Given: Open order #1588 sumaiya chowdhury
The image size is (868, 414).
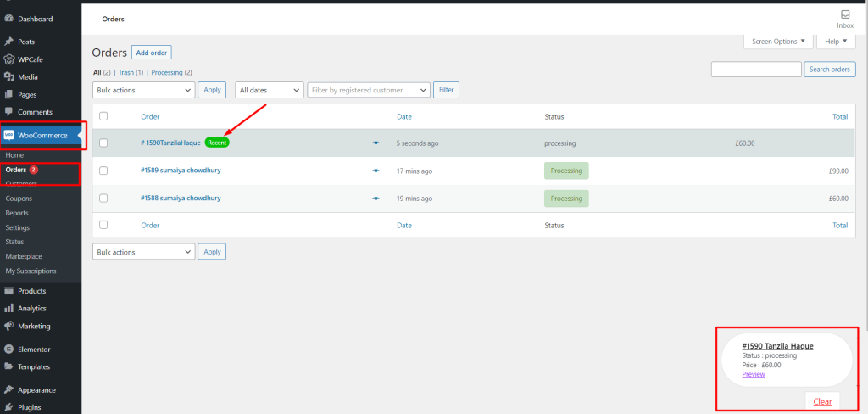Looking at the screenshot, I should tap(181, 198).
